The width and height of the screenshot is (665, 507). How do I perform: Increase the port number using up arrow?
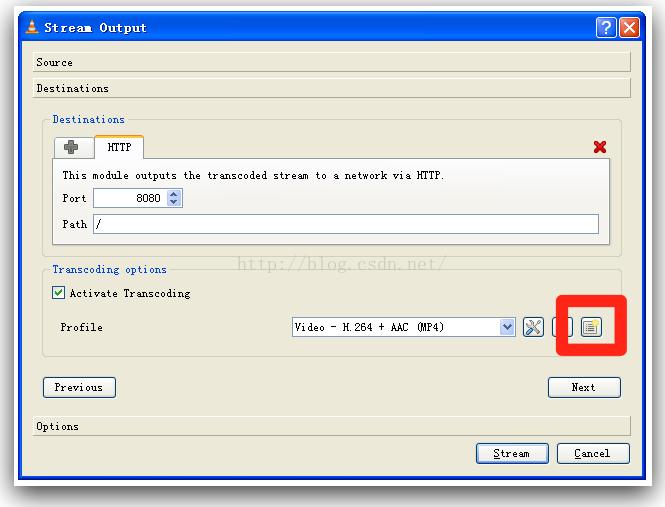click(174, 194)
